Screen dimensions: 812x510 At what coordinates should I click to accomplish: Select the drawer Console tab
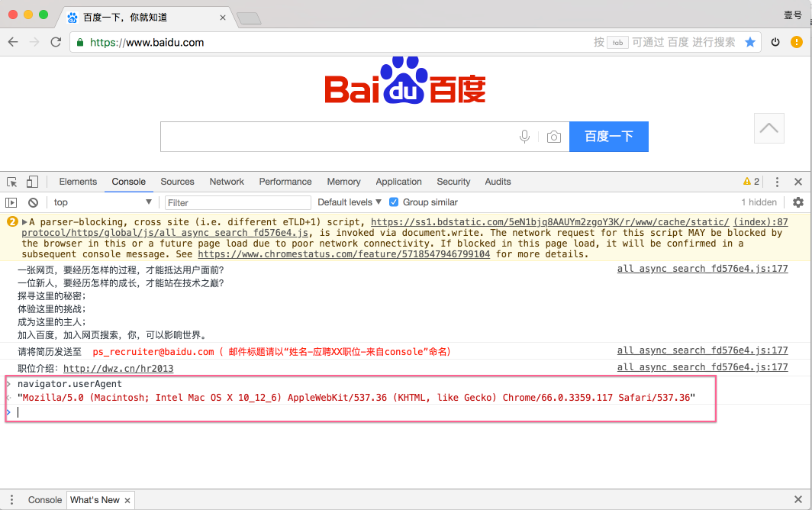[45, 499]
